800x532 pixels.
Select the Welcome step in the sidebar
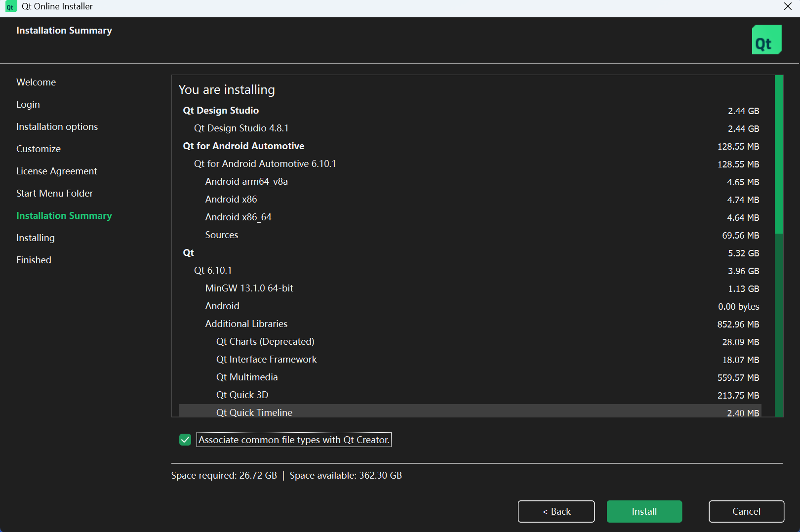click(36, 82)
